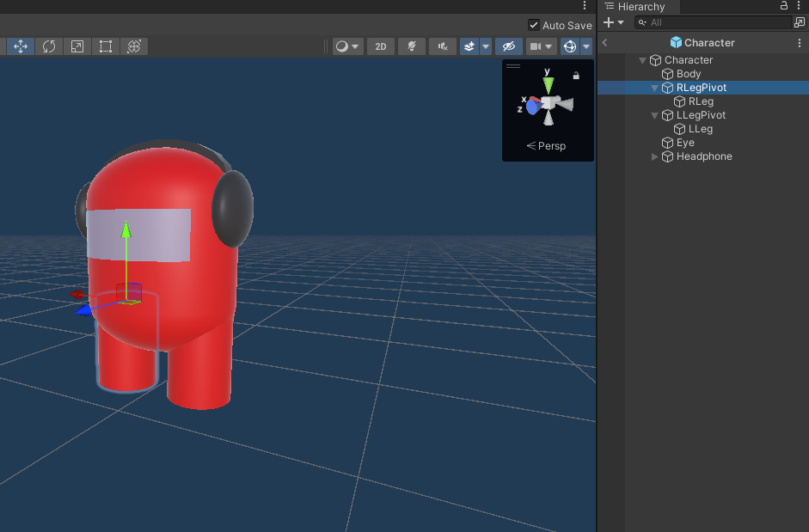809x532 pixels.
Task: Collapse the Character root object
Action: click(642, 60)
